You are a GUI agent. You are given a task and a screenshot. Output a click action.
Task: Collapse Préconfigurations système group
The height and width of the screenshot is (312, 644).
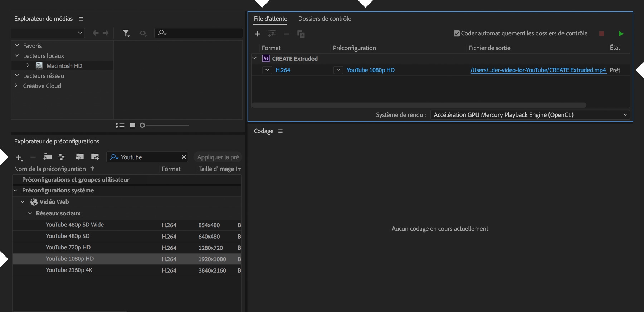coord(15,190)
